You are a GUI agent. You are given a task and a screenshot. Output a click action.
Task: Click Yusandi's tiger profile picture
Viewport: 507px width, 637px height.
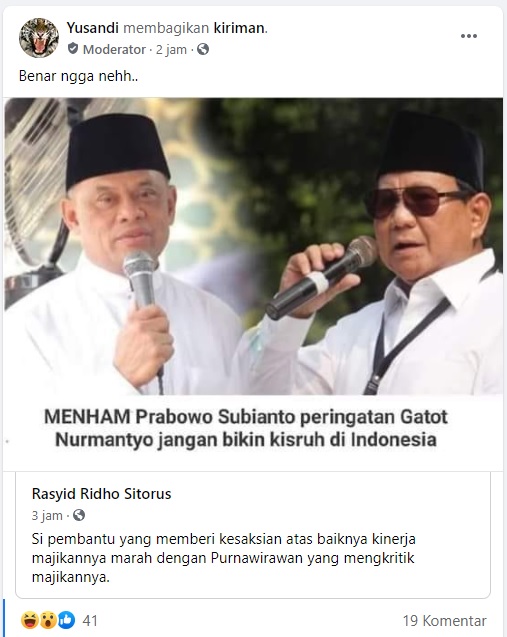click(x=39, y=38)
